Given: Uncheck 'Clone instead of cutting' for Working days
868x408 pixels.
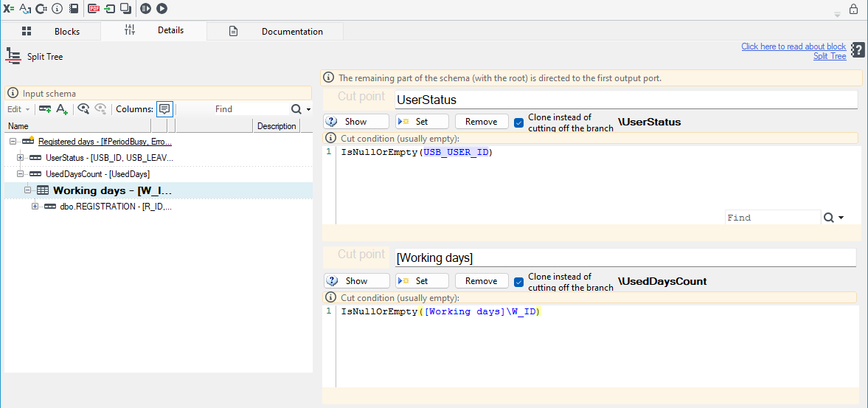Looking at the screenshot, I should pos(518,282).
